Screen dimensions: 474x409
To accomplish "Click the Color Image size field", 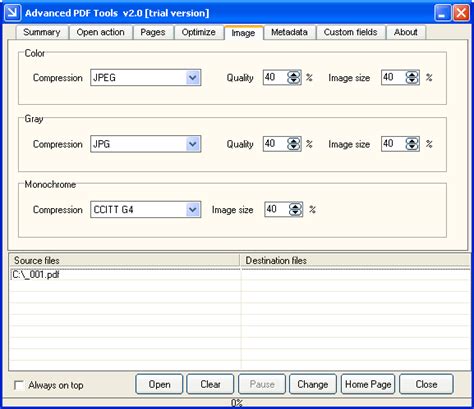I will [x=393, y=77].
